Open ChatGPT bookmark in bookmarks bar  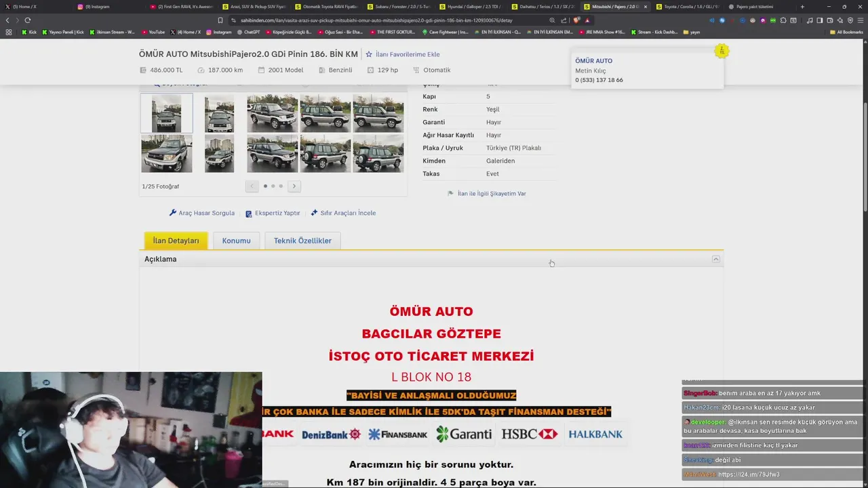[248, 32]
